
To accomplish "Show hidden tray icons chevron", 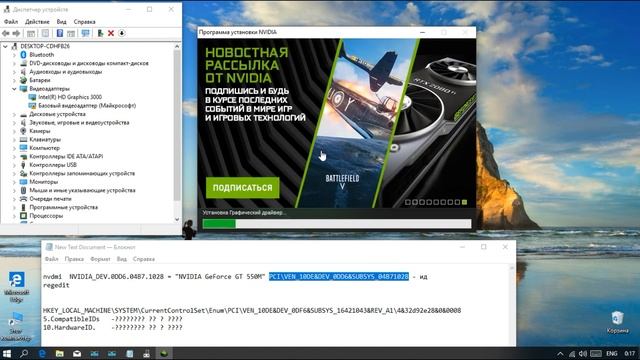I will [560, 353].
